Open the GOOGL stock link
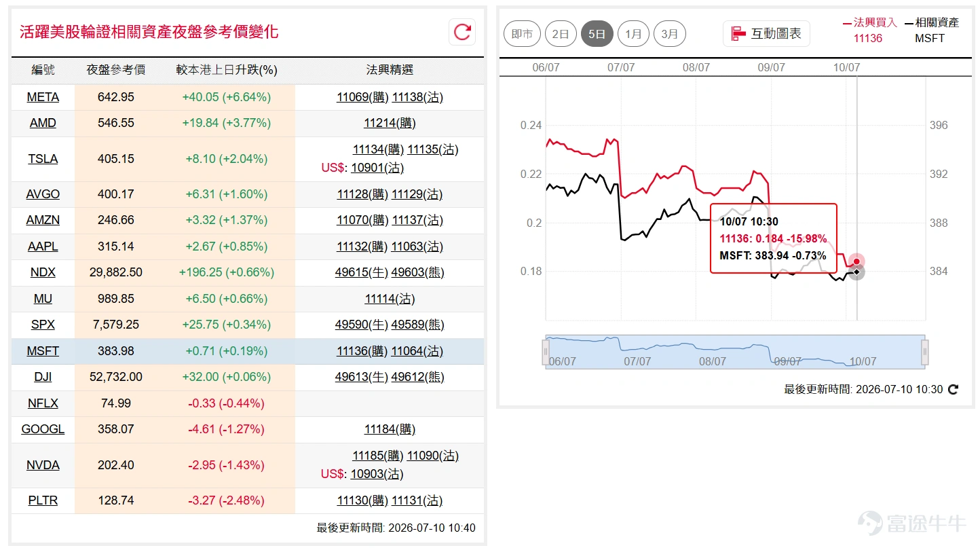 pyautogui.click(x=43, y=429)
